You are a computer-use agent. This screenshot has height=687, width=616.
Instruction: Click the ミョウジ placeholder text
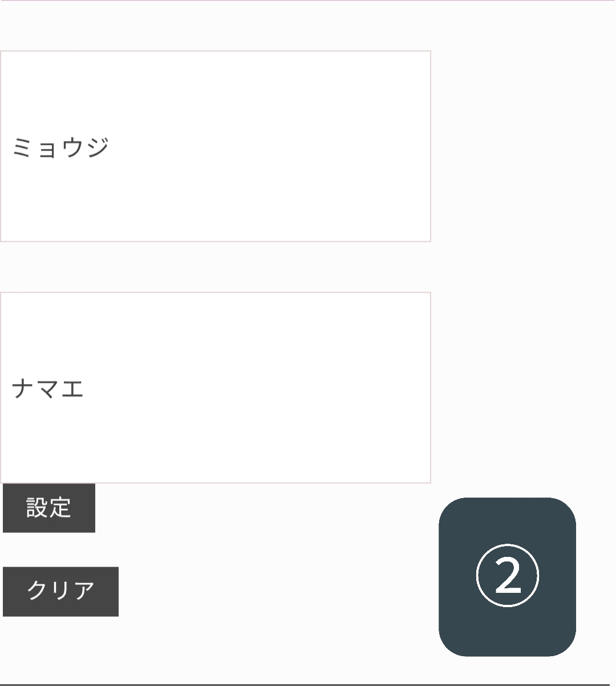60,147
